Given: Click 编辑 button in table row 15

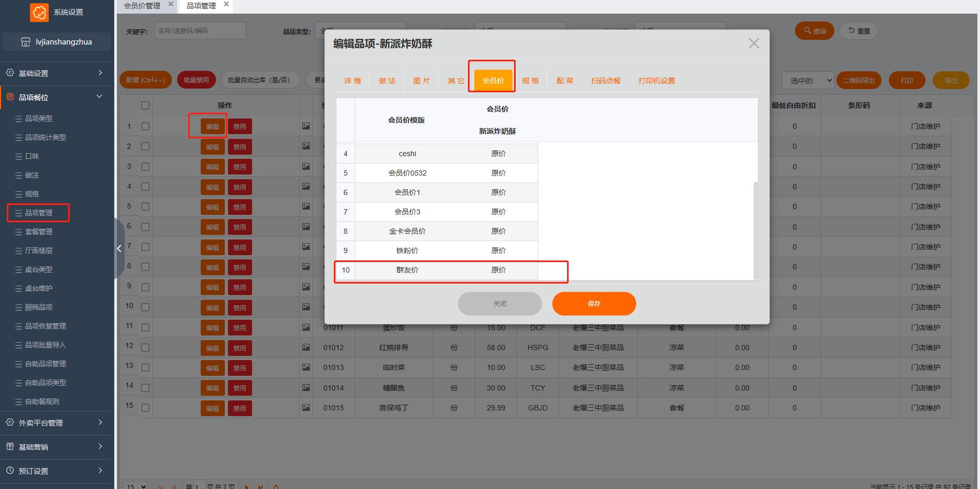Looking at the screenshot, I should [212, 408].
